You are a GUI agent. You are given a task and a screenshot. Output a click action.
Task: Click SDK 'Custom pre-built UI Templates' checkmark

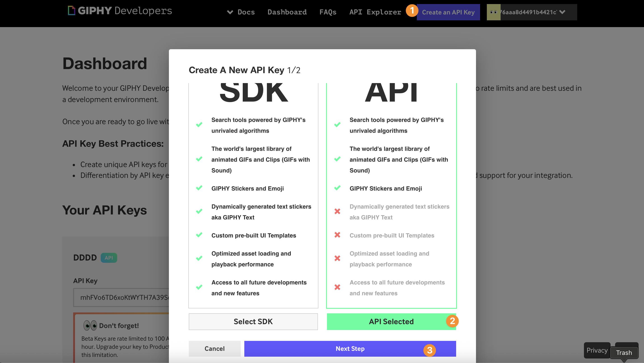point(199,235)
